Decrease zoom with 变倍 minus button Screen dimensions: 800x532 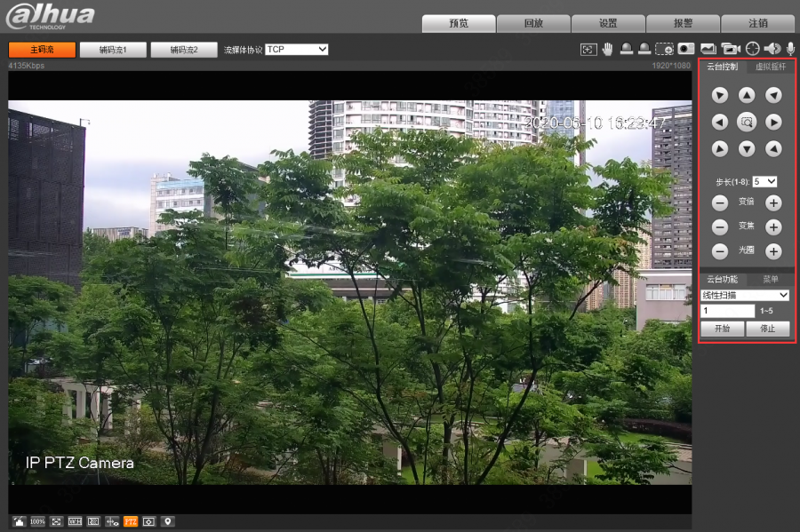point(720,202)
